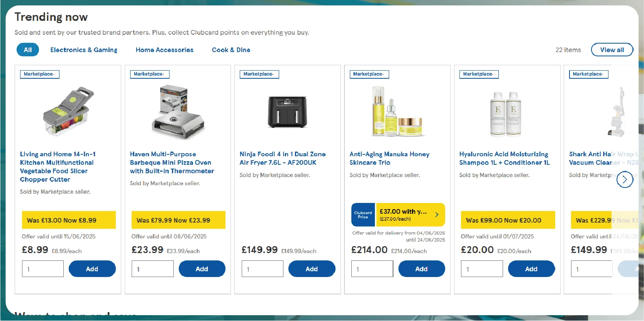This screenshot has height=321, width=644.
Task: Open the Ninja Foodi air fryer image
Action: (x=287, y=112)
